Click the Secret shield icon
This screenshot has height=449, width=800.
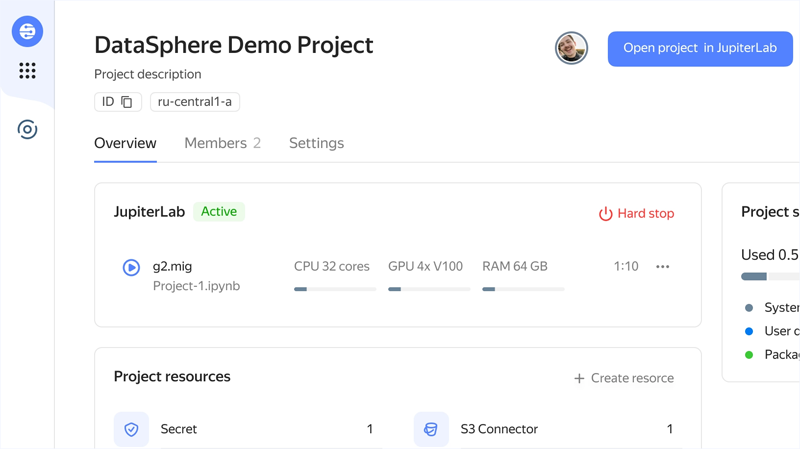click(131, 429)
